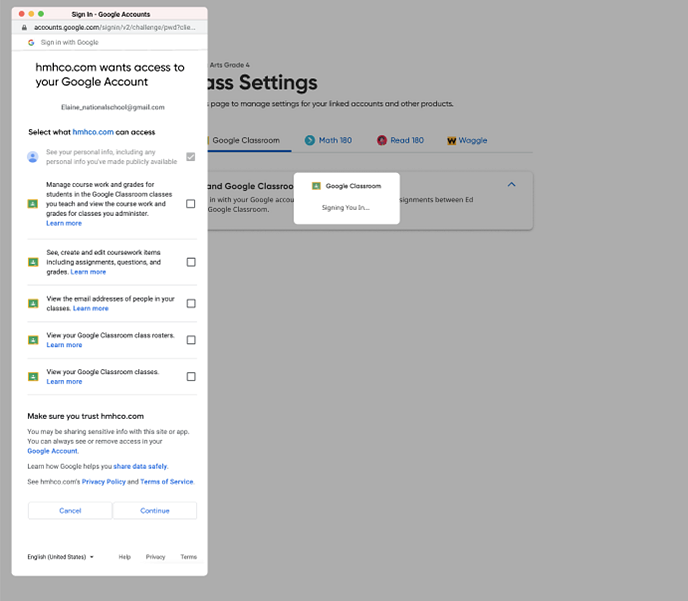The image size is (688, 601).
Task: Open Learn more after coursework items grades
Action: pyautogui.click(x=88, y=272)
